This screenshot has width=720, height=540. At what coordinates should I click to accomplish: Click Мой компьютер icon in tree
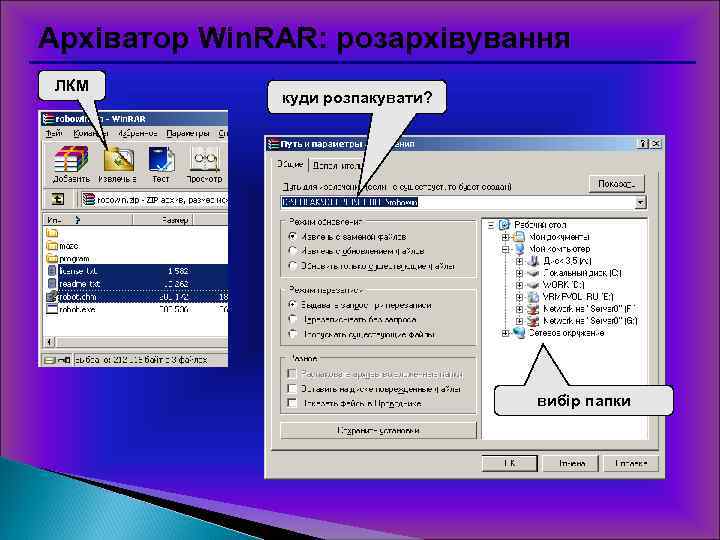pos(519,249)
